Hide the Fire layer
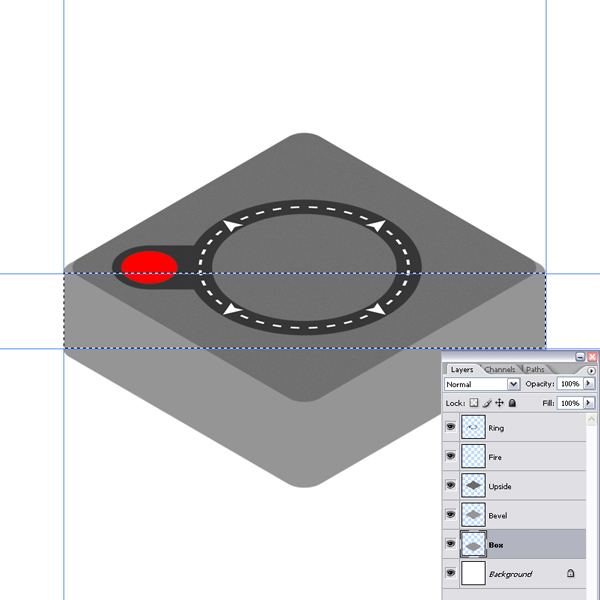Screen dimensions: 600x600 click(450, 456)
